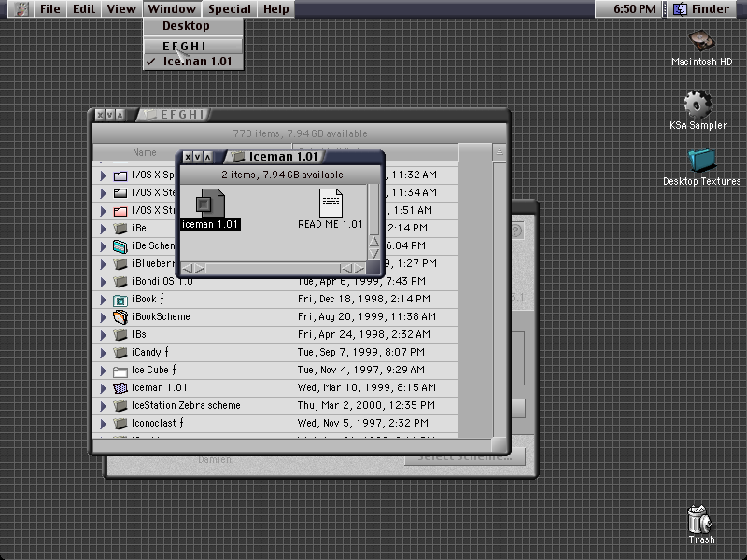
Task: Open the Help menu
Action: click(275, 9)
